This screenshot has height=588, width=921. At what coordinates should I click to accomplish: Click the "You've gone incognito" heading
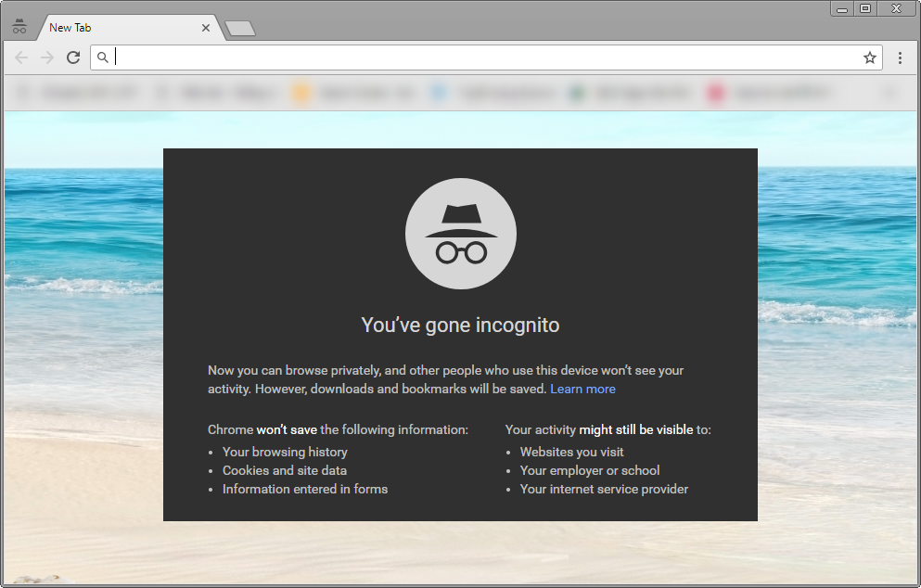(460, 325)
